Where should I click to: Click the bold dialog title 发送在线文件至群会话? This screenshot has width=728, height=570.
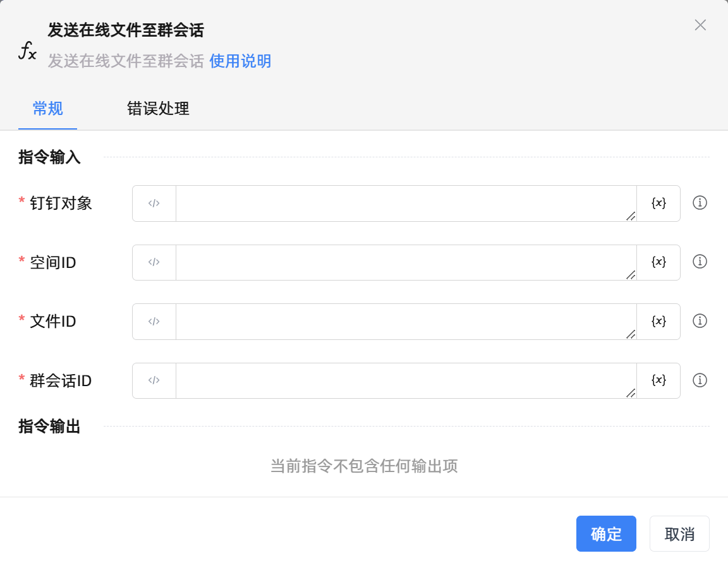coord(126,30)
